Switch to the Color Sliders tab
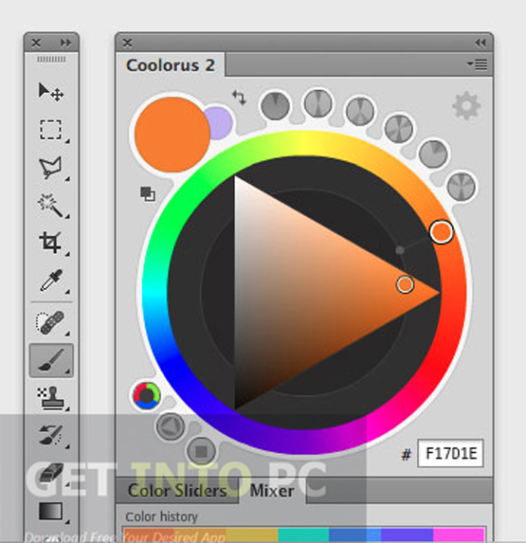Viewport: 526px width, 543px height. [177, 490]
